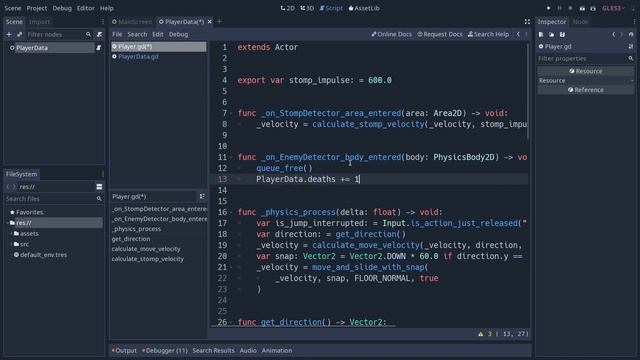Switch to Script workspace
Screen dimensions: 640x360
pyautogui.click(x=331, y=8)
